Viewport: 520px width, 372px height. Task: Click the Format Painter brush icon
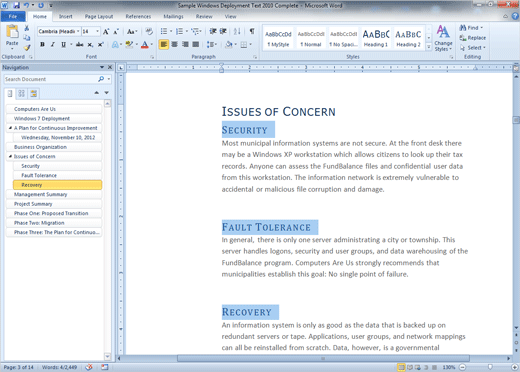click(27, 48)
